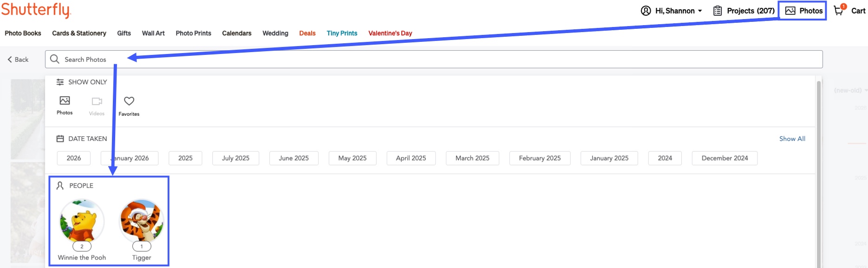Filter by May 2025
The height and width of the screenshot is (268, 868).
[x=352, y=158]
